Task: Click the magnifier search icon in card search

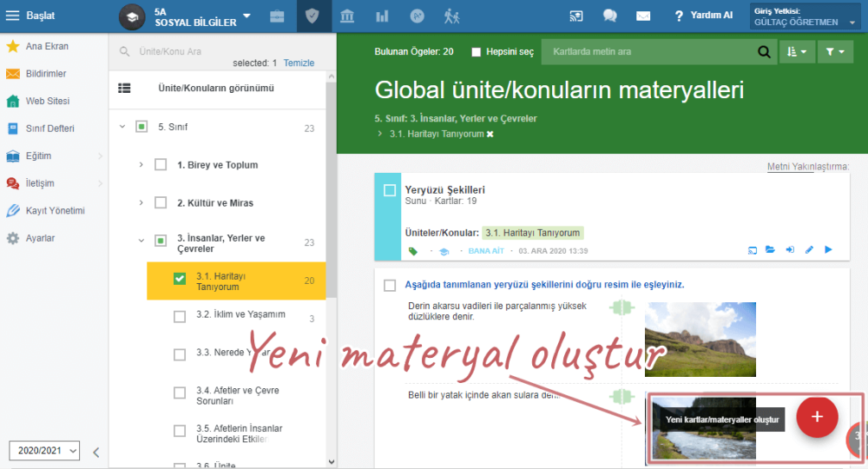Action: (x=764, y=51)
